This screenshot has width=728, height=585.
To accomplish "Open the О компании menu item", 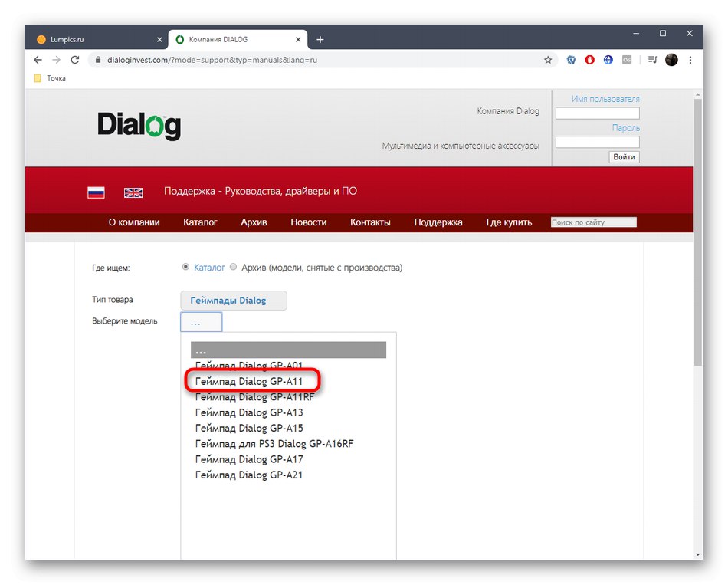I will pos(134,222).
